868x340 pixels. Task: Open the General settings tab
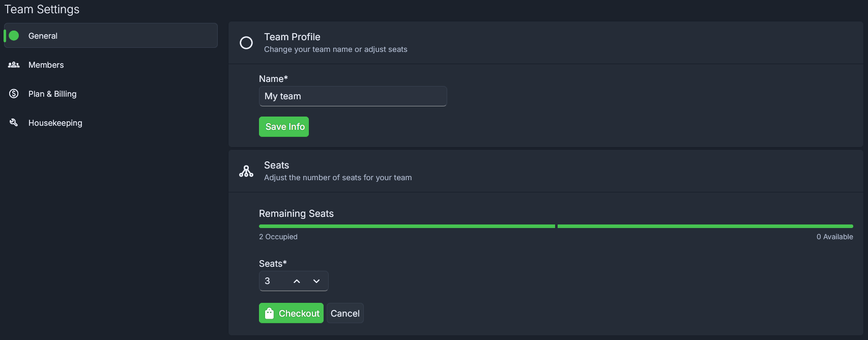[x=111, y=36]
